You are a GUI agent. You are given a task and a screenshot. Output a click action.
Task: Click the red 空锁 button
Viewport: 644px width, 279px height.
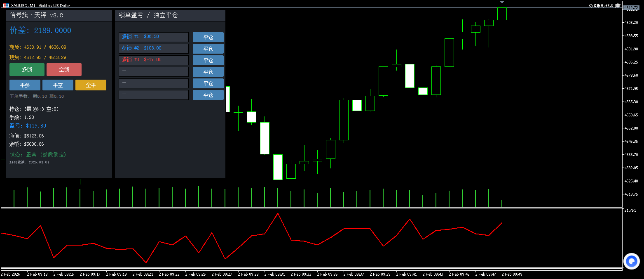[64, 69]
